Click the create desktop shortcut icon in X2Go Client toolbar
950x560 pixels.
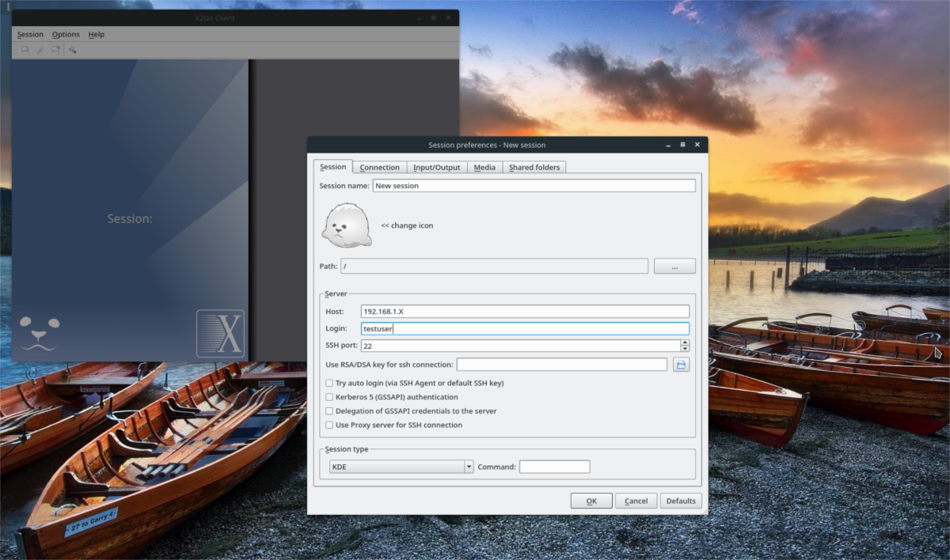tap(55, 50)
